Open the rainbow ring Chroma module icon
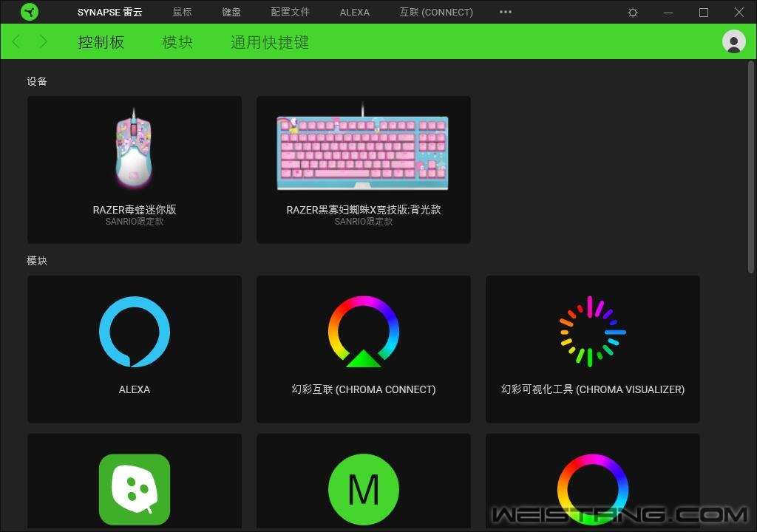757x532 pixels. pyautogui.click(x=593, y=490)
